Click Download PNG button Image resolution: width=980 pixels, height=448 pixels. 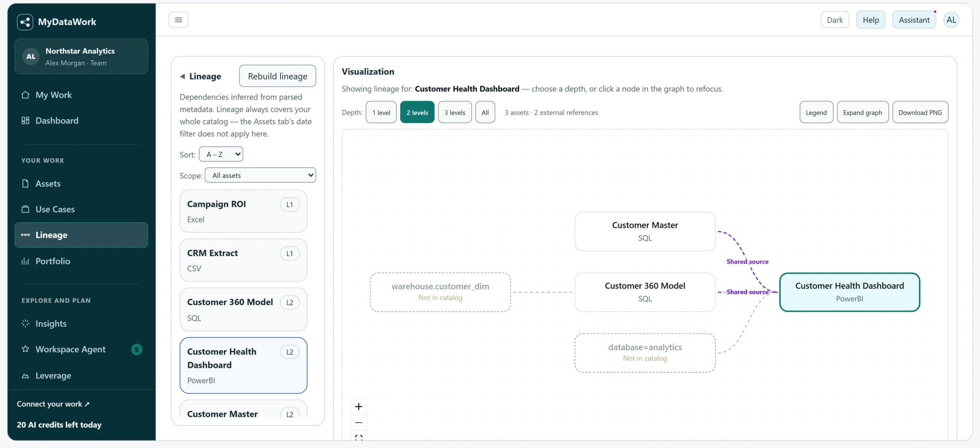point(920,112)
